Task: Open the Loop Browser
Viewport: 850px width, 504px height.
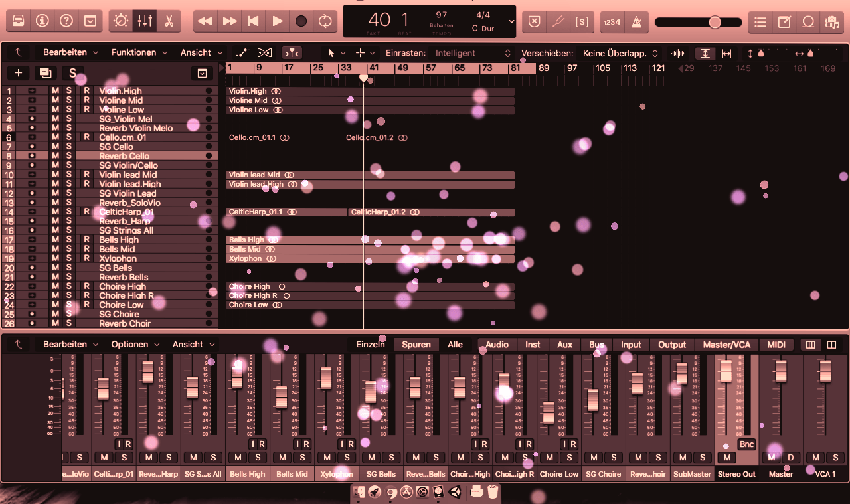Action: (x=808, y=21)
